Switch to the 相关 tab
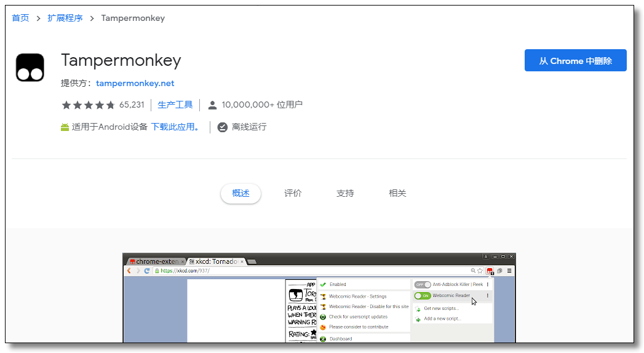This screenshot has height=353, width=644. pyautogui.click(x=397, y=193)
